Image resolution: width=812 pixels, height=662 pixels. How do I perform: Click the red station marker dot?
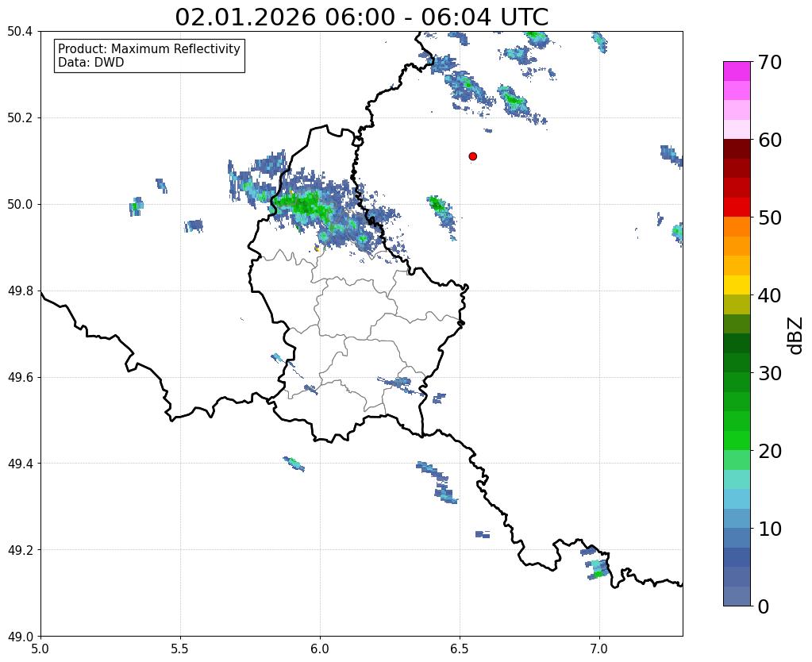pyautogui.click(x=472, y=156)
